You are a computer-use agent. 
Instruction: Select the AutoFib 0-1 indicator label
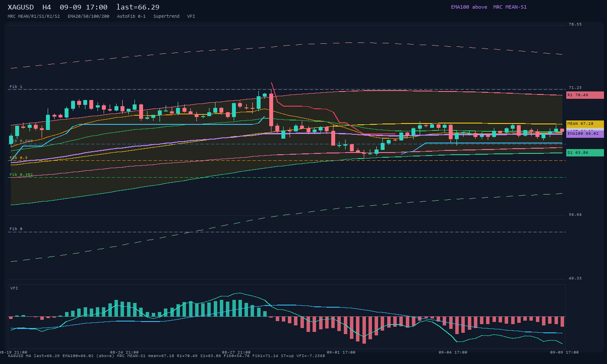pos(131,16)
